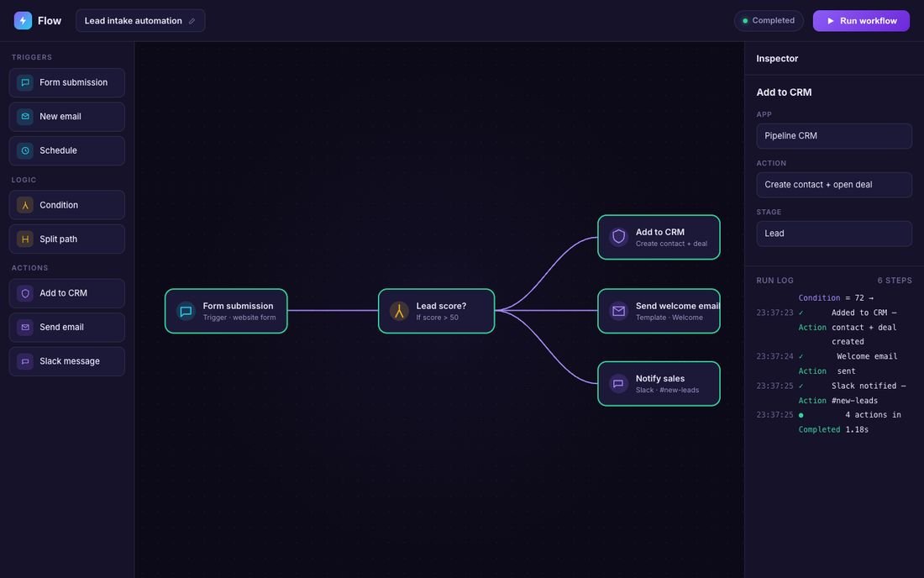This screenshot has height=578, width=924.
Task: Select Send email action in sidebar
Action: [67, 327]
